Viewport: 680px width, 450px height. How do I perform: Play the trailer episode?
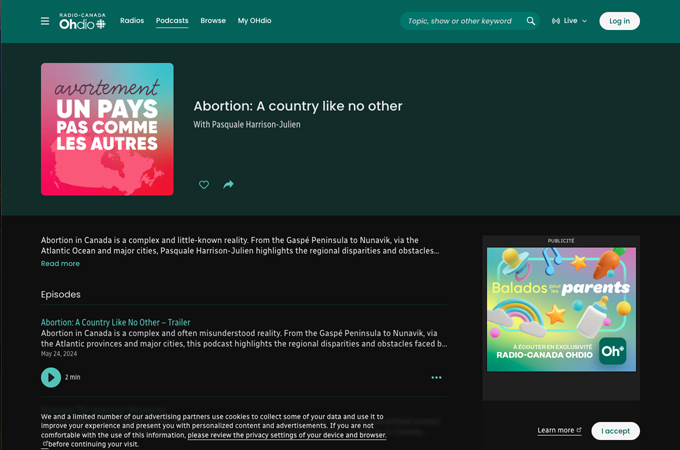coord(51,377)
